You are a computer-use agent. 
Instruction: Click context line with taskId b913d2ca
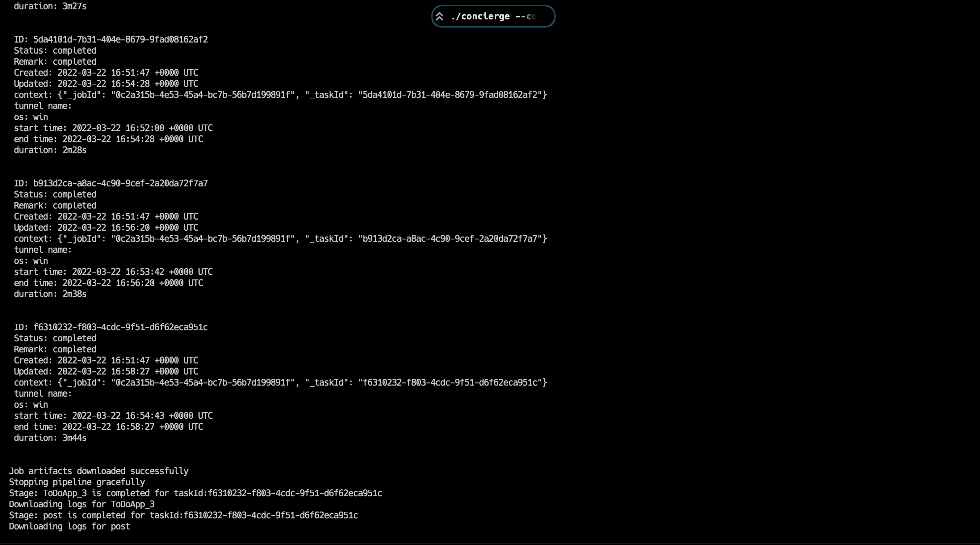(x=280, y=239)
